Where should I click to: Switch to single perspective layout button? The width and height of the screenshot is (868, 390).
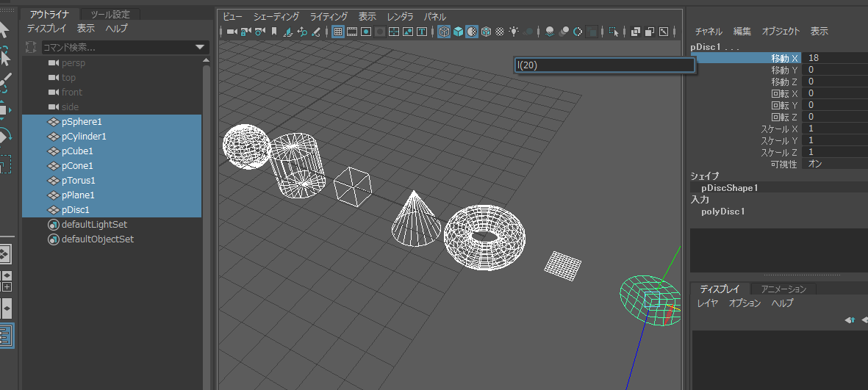[6, 254]
